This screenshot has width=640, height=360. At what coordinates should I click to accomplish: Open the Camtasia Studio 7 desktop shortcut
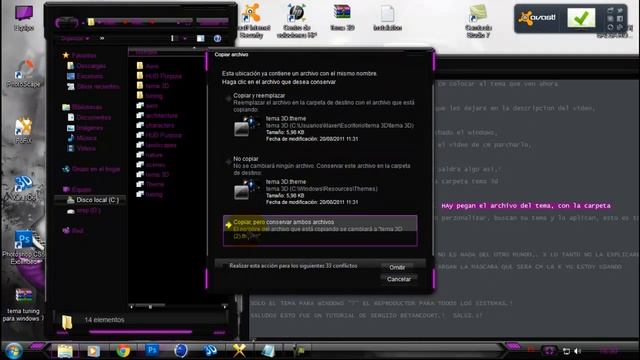478,21
